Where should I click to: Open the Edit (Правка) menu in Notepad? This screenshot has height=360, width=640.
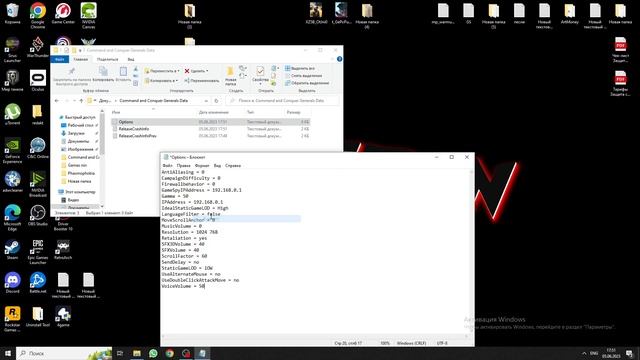tap(183, 166)
